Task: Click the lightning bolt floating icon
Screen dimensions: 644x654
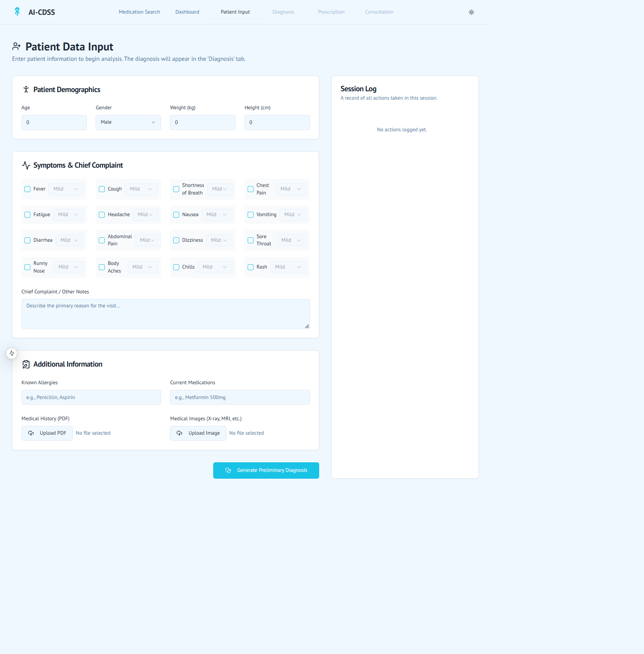Action: click(x=12, y=353)
